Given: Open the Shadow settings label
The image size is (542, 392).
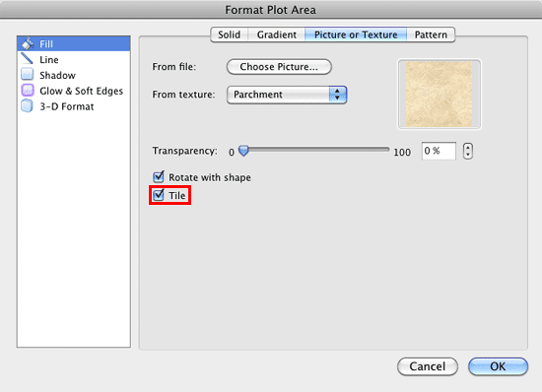Looking at the screenshot, I should click(57, 75).
